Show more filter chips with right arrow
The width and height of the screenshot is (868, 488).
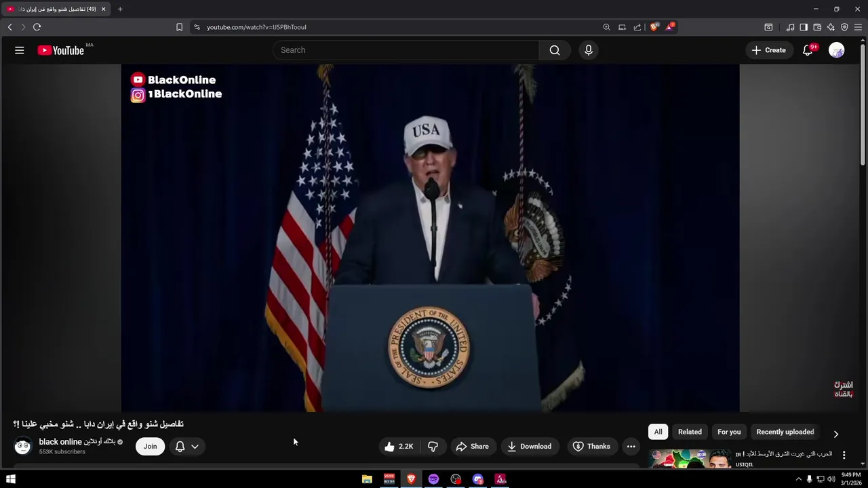pos(835,434)
